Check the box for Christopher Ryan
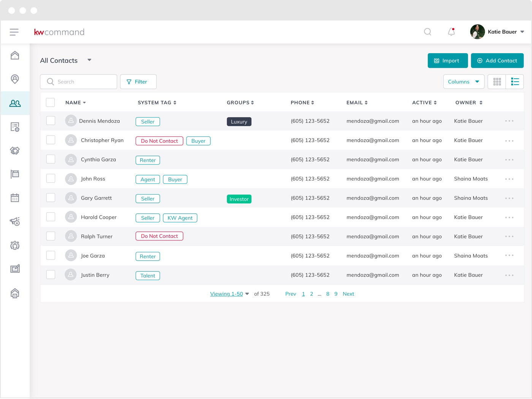The height and width of the screenshot is (399, 532). click(x=51, y=140)
